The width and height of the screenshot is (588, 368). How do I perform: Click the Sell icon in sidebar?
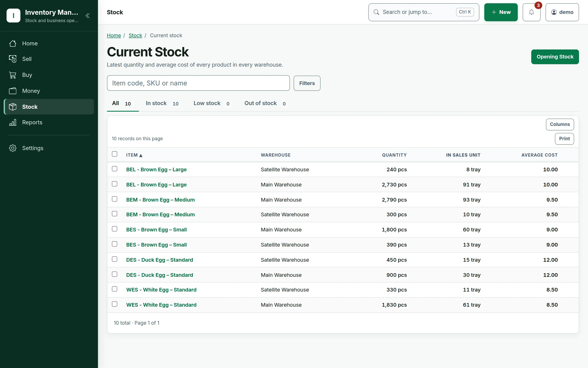[x=13, y=59]
